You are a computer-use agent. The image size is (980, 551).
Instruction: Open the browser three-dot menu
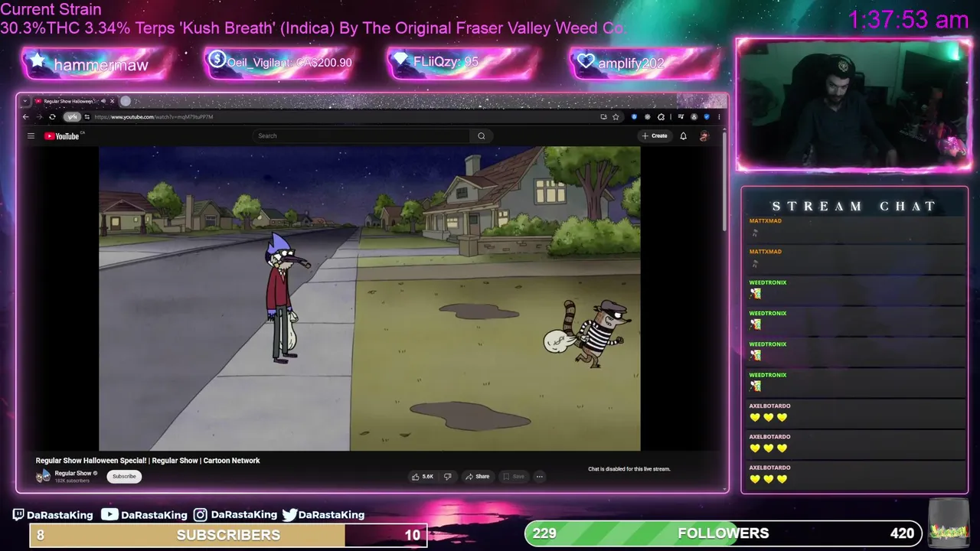point(719,117)
